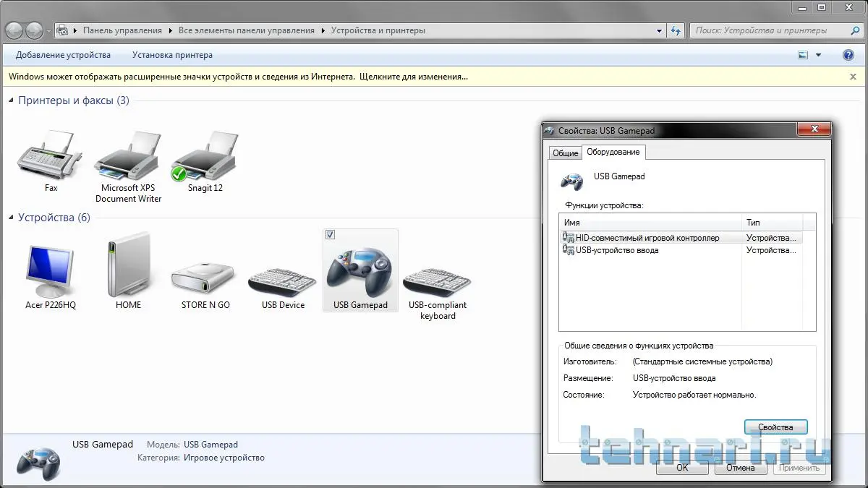Click the Back navigation arrow
868x488 pixels.
pyautogui.click(x=14, y=30)
